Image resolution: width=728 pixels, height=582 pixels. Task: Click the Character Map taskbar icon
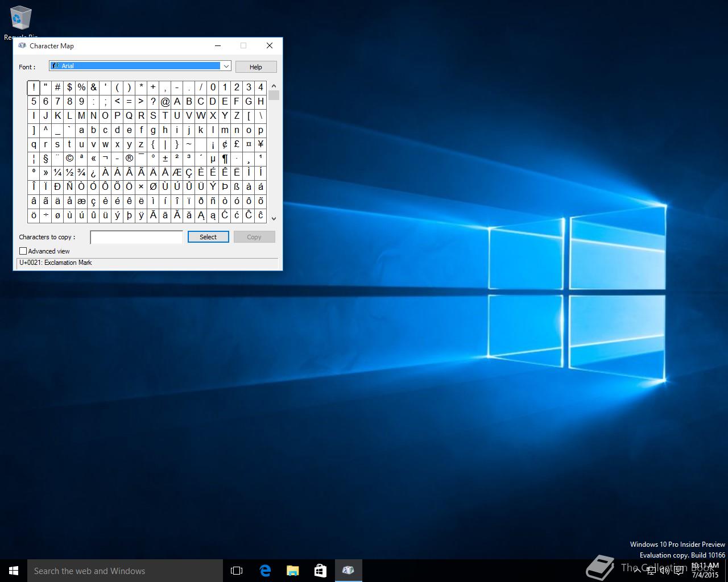coord(348,571)
